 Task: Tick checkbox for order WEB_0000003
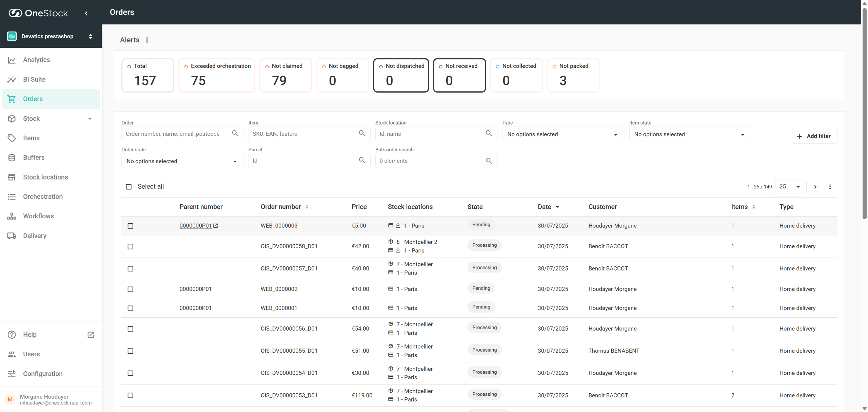pos(131,226)
